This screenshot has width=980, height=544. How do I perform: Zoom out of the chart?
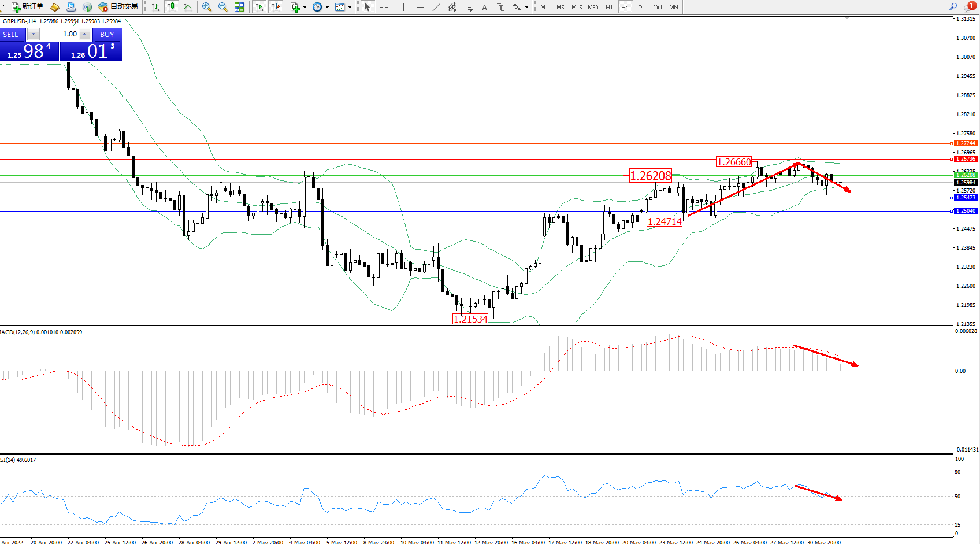coord(222,7)
